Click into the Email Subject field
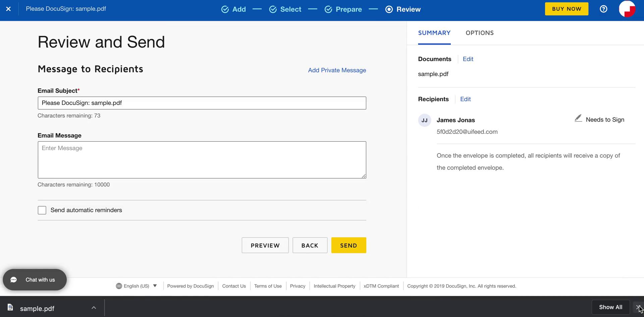The width and height of the screenshot is (644, 317). coord(202,103)
